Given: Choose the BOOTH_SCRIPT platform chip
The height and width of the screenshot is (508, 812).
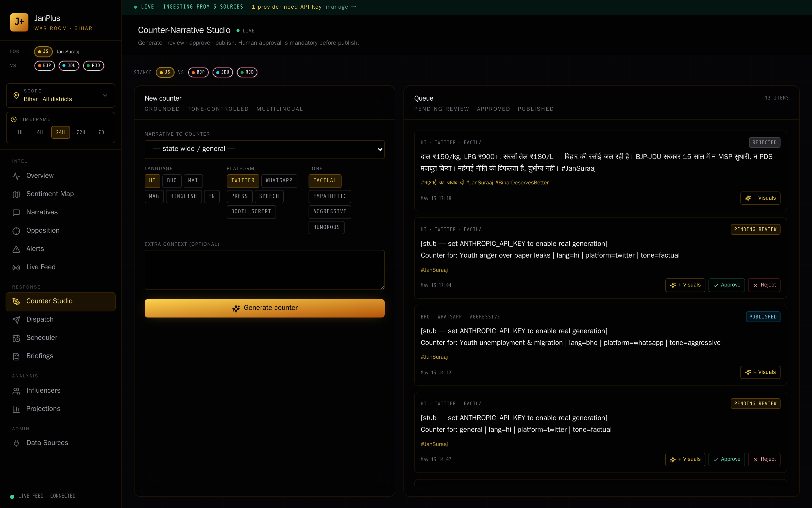Looking at the screenshot, I should pyautogui.click(x=251, y=212).
